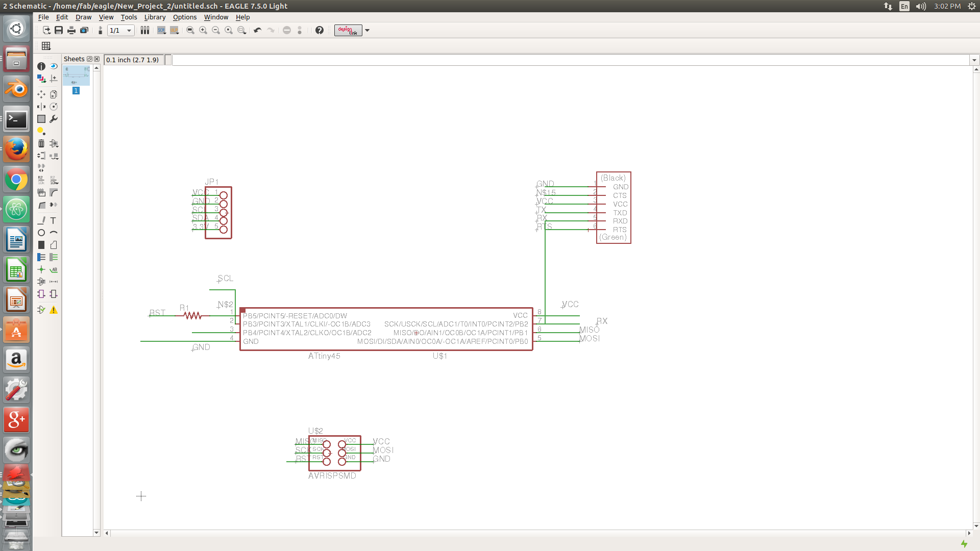Select the Split tool

pyautogui.click(x=41, y=205)
